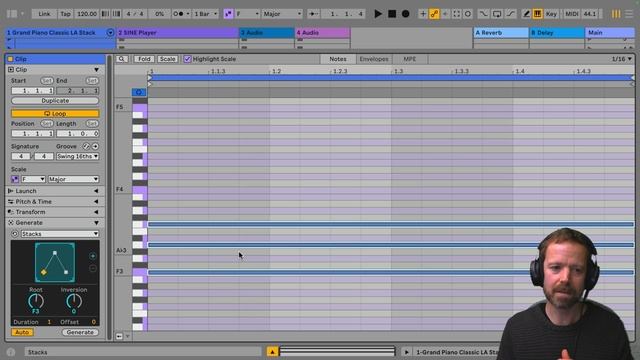This screenshot has width=640, height=360.
Task: Select the 2 SINE Player track header
Action: [177, 32]
